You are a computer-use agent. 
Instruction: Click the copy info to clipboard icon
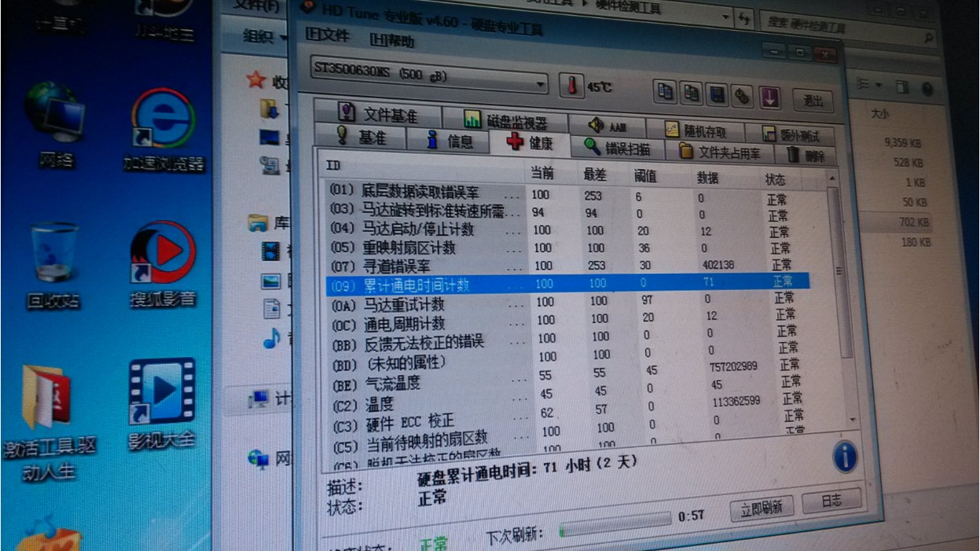coord(666,92)
